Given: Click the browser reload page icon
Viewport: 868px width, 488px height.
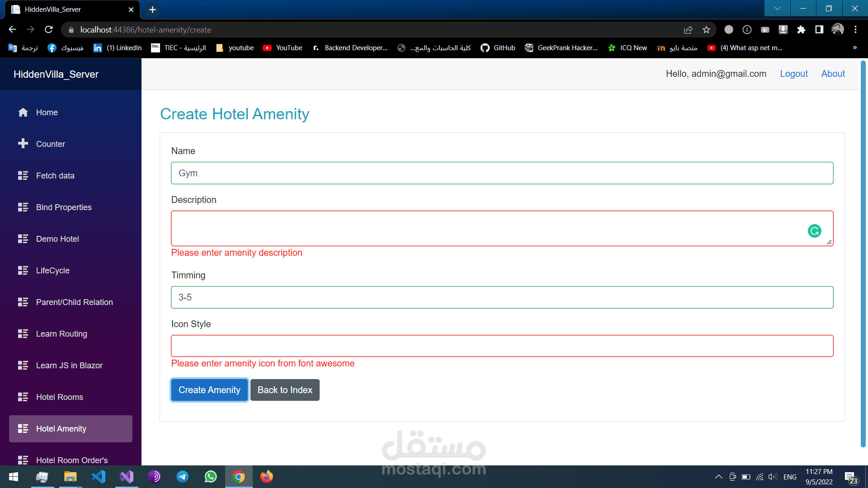Looking at the screenshot, I should 49,29.
